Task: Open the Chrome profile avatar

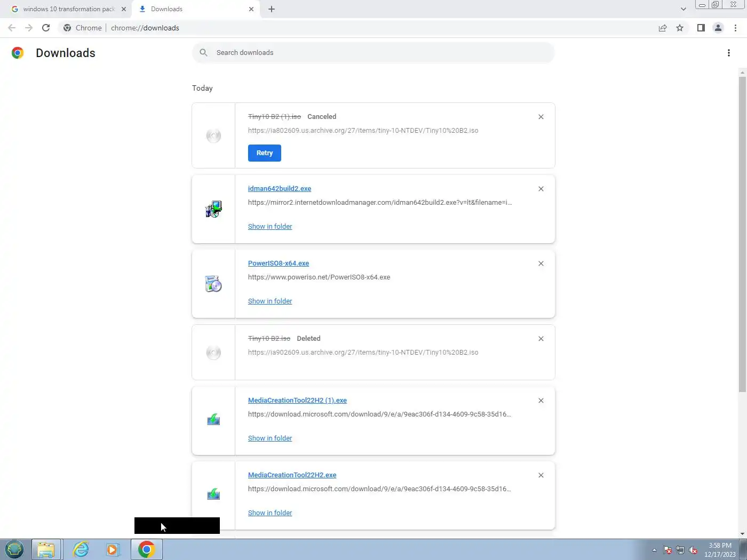Action: click(718, 28)
